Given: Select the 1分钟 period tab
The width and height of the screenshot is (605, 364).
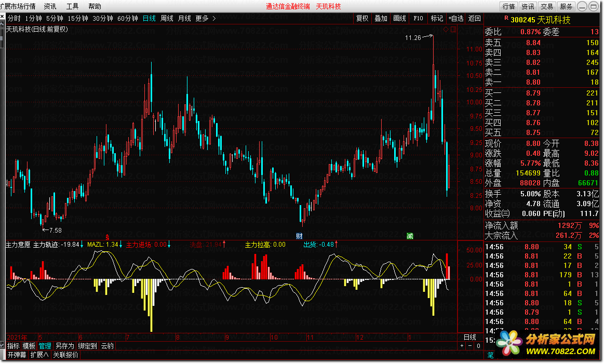Looking at the screenshot, I should tap(33, 18).
